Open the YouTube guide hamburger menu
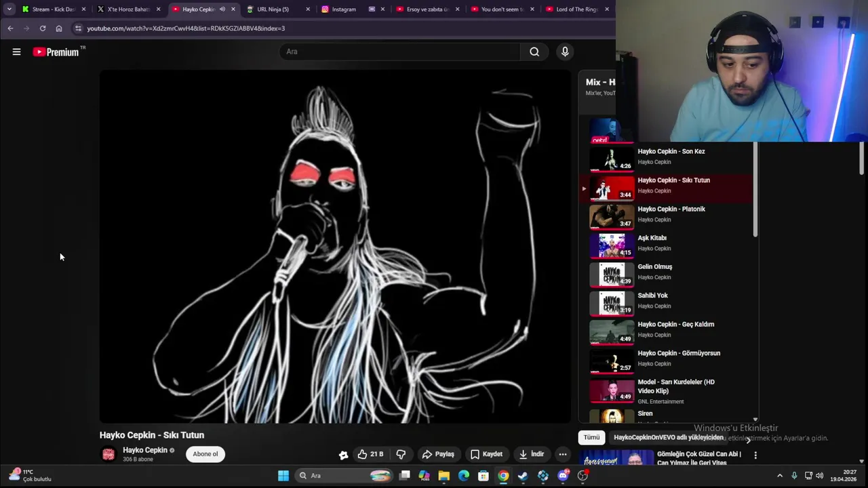Image resolution: width=868 pixels, height=488 pixels. pos(16,52)
